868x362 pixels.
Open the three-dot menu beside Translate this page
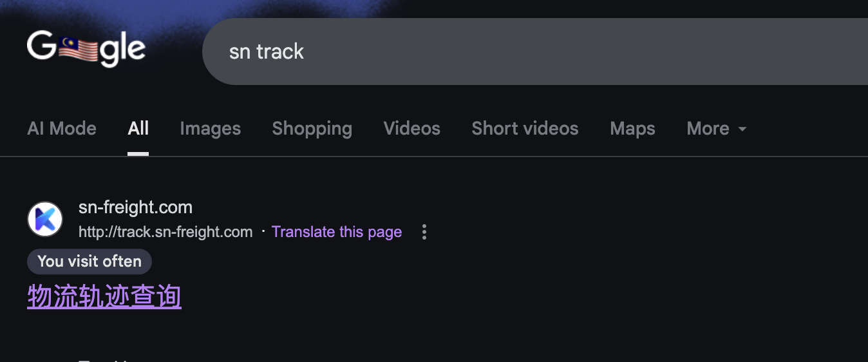[424, 232]
